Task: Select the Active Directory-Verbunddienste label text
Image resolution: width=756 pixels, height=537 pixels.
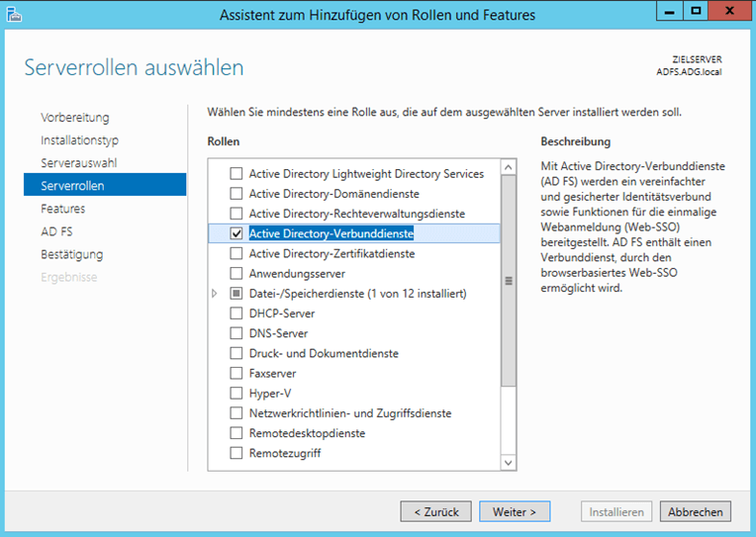Action: click(331, 233)
